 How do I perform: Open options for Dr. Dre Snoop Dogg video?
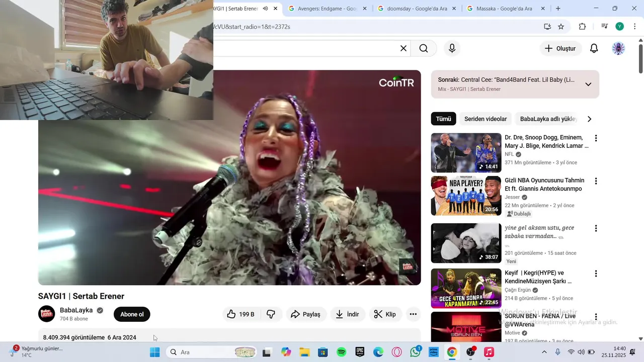click(596, 138)
